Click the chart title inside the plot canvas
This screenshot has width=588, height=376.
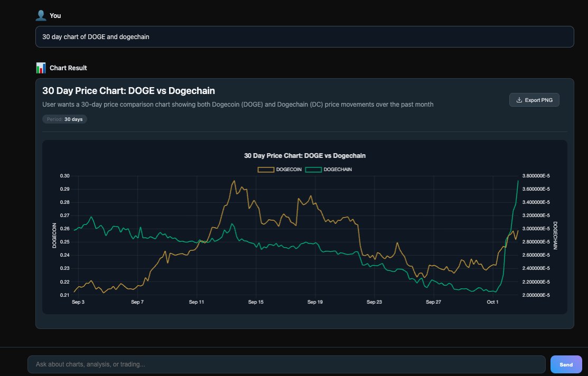click(x=305, y=156)
